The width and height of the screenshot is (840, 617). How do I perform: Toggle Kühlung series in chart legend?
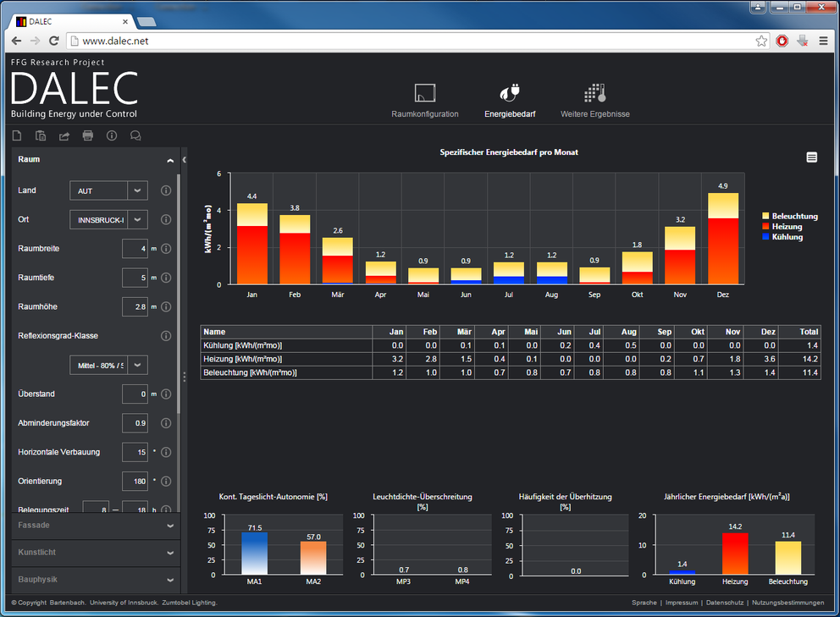(782, 237)
